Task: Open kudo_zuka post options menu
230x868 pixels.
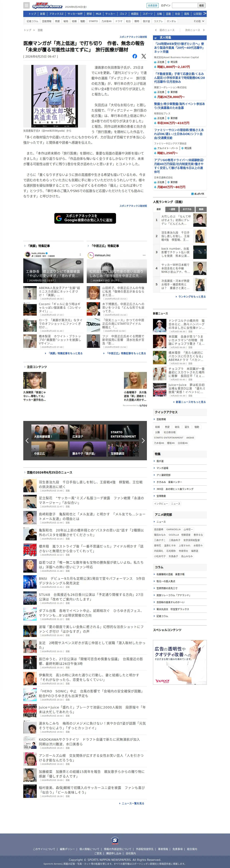Action: point(80,255)
